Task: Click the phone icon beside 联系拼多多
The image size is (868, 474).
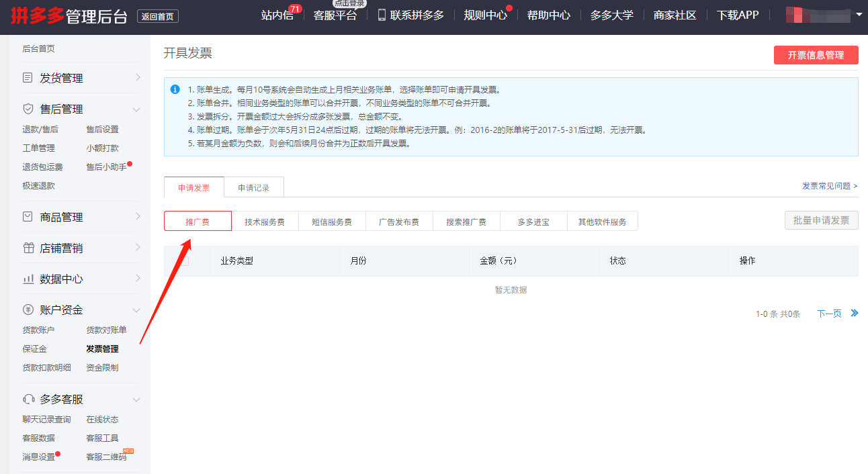Action: [x=382, y=15]
